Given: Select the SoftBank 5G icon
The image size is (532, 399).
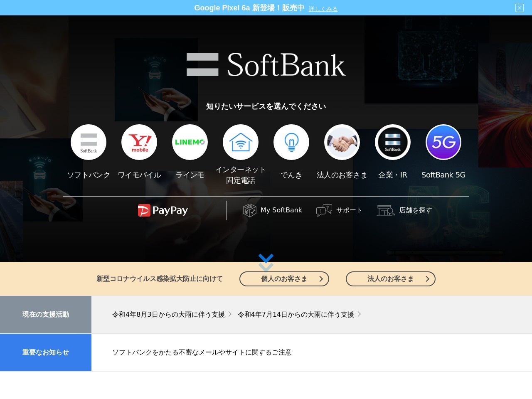Looking at the screenshot, I should (443, 142).
